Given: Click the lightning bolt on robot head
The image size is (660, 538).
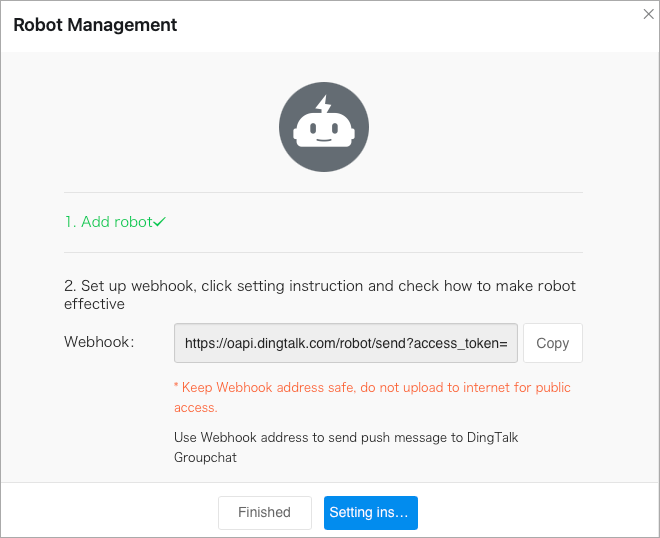Looking at the screenshot, I should click(x=323, y=105).
